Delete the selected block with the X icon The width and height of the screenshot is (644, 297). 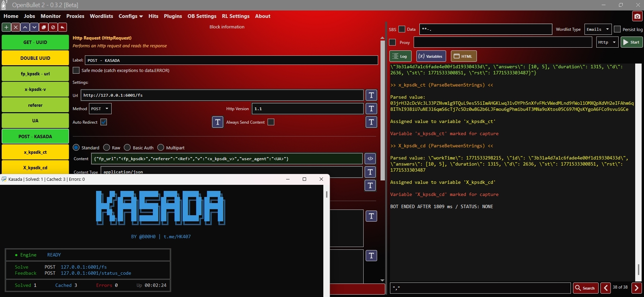pyautogui.click(x=16, y=27)
